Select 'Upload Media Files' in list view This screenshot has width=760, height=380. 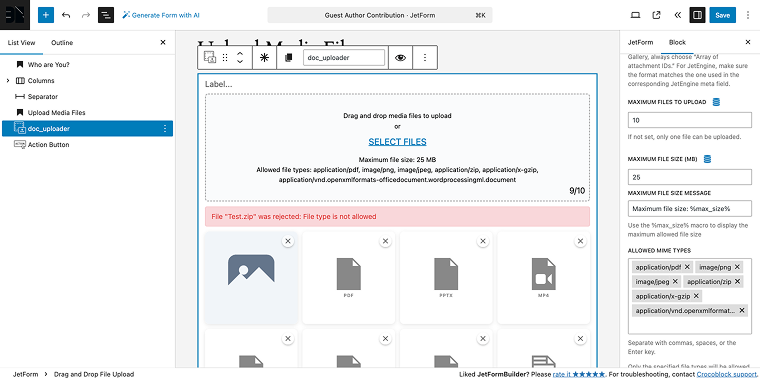click(x=56, y=112)
